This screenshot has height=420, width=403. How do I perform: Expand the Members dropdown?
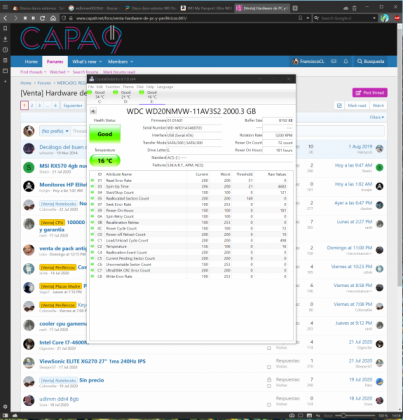point(120,62)
